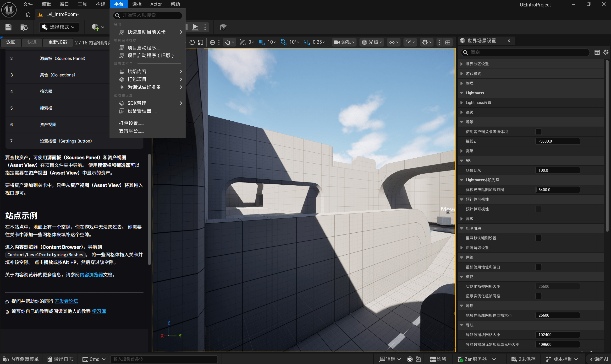This screenshot has width=611, height=364.
Task: Click the save current level icon
Action: [8, 27]
